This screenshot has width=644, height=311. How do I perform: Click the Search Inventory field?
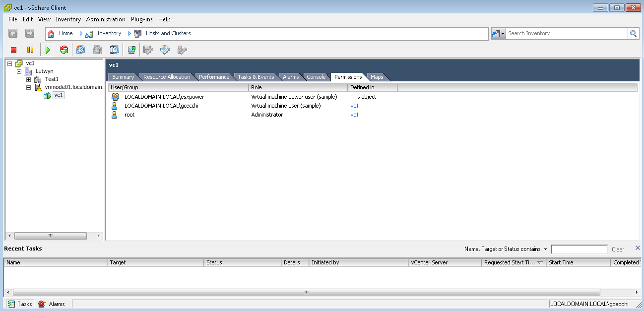click(x=567, y=33)
